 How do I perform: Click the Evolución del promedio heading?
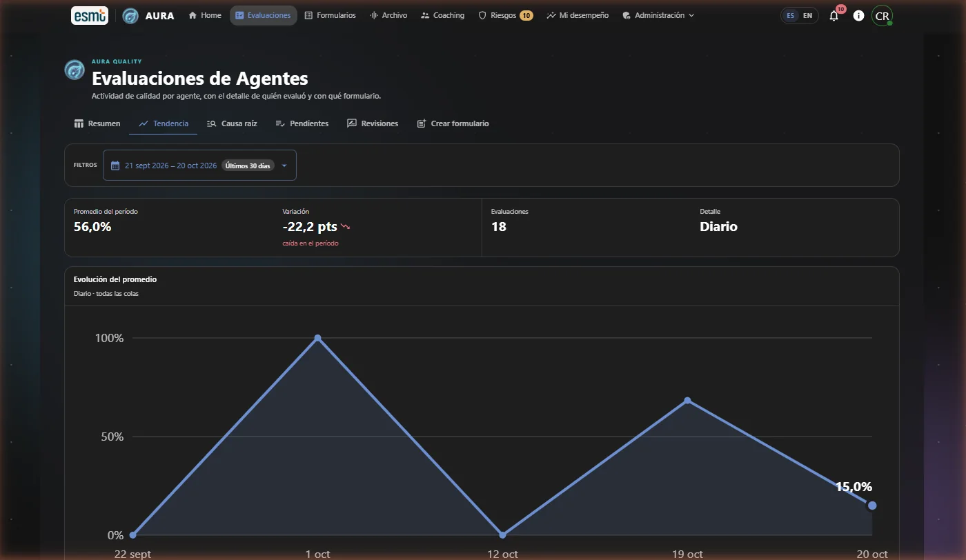[x=115, y=279]
